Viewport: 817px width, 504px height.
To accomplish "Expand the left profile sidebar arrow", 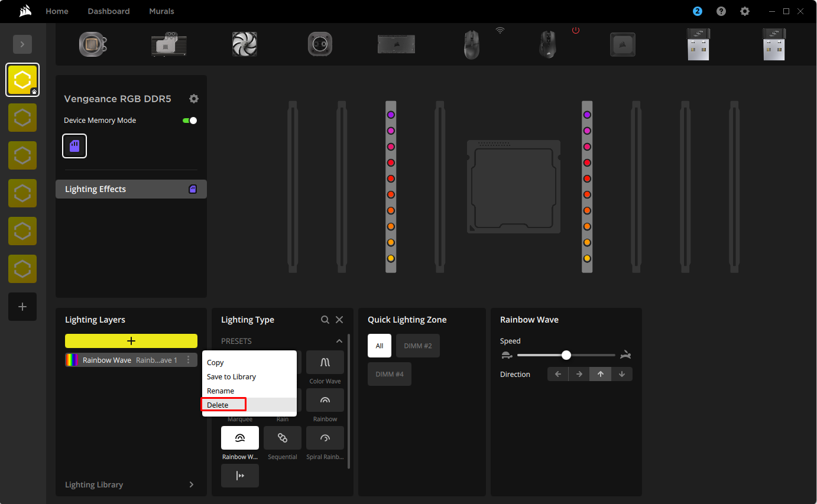I will [22, 44].
